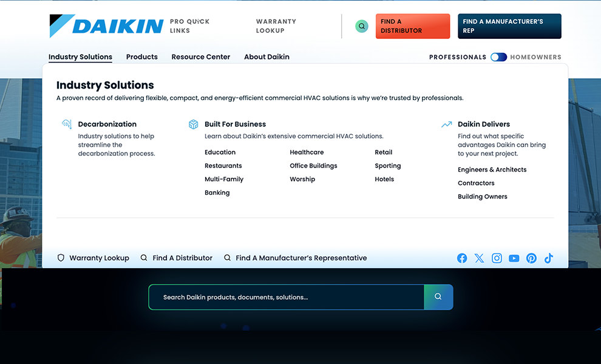This screenshot has width=601, height=364.
Task: Open Daikin's TikTok icon
Action: tap(549, 258)
